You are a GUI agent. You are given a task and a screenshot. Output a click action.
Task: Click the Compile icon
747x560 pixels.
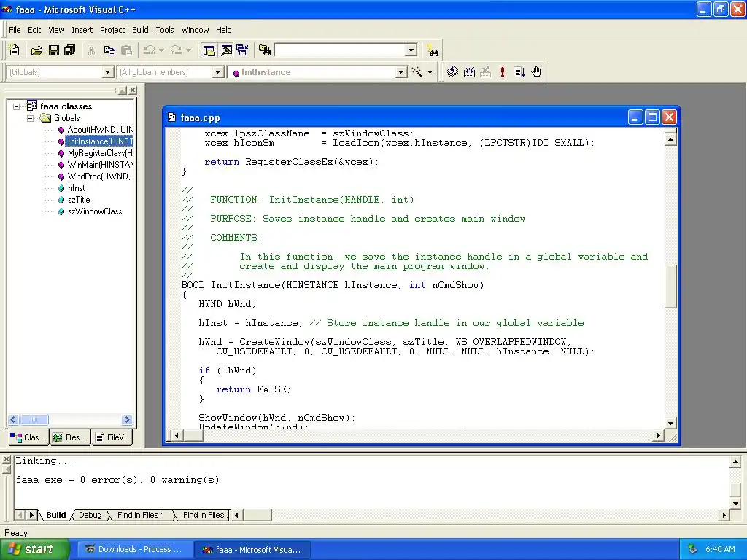452,72
